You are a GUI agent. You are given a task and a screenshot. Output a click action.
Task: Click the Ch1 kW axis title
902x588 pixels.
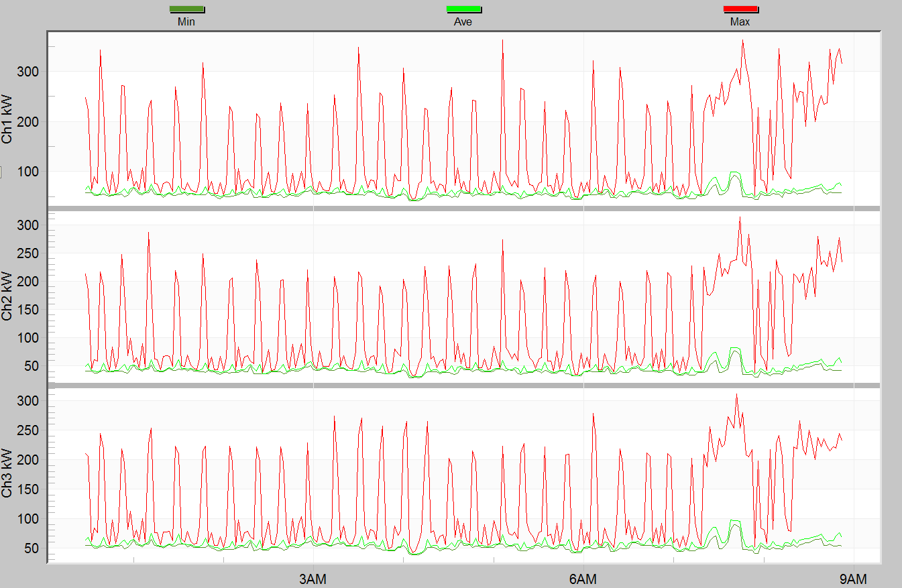pos(8,119)
